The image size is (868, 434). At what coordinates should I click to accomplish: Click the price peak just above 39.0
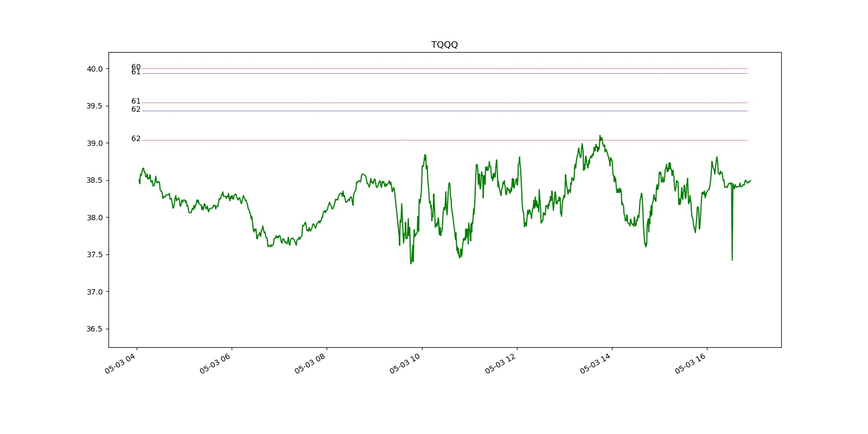[599, 136]
